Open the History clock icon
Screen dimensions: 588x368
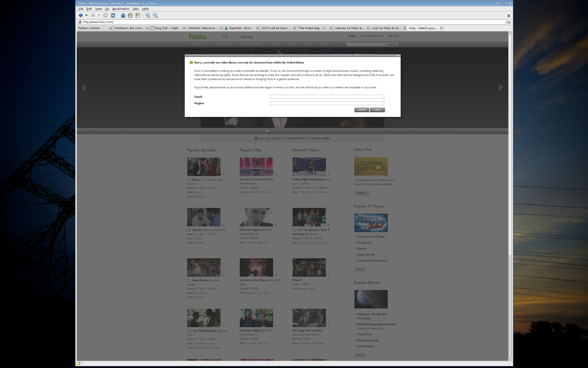(130, 15)
